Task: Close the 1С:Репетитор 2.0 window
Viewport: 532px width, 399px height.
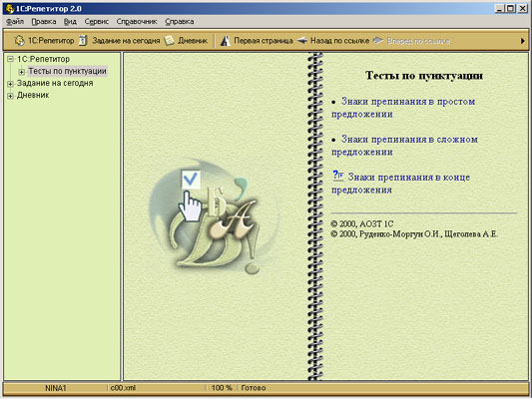Action: (522, 8)
